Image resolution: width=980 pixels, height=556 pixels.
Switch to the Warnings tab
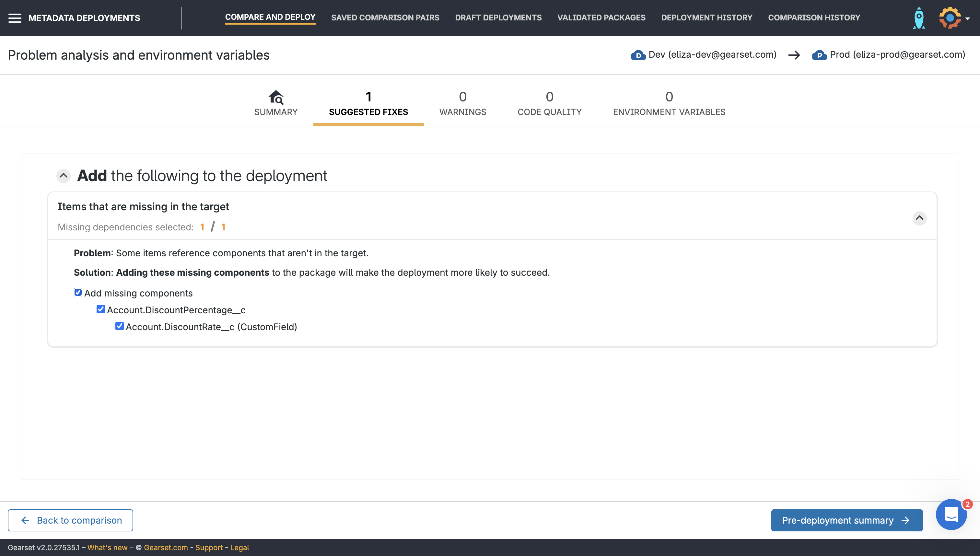point(462,103)
